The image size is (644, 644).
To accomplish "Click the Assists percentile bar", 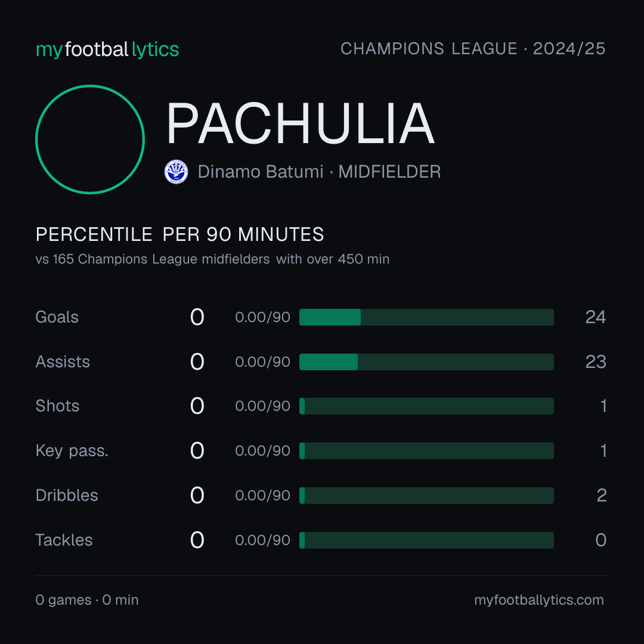I will click(426, 362).
